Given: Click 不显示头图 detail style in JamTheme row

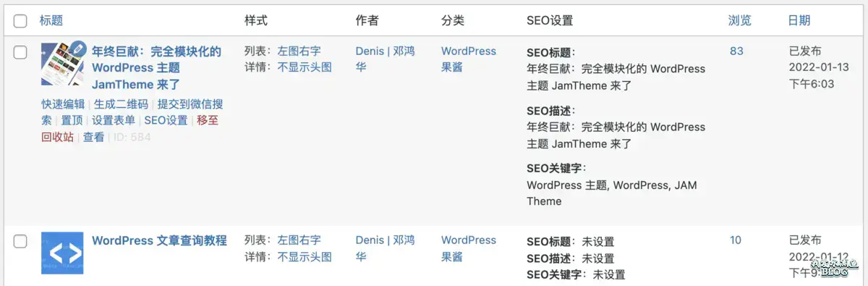Looking at the screenshot, I should [305, 67].
